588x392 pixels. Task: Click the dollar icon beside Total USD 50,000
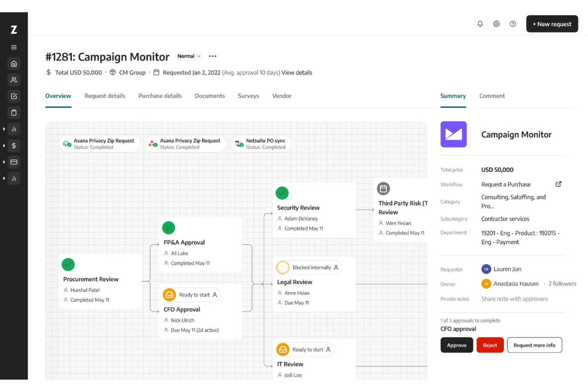pos(48,72)
